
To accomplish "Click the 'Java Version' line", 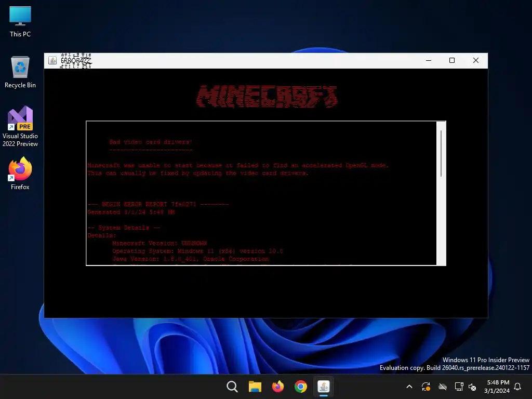I will tap(190, 259).
